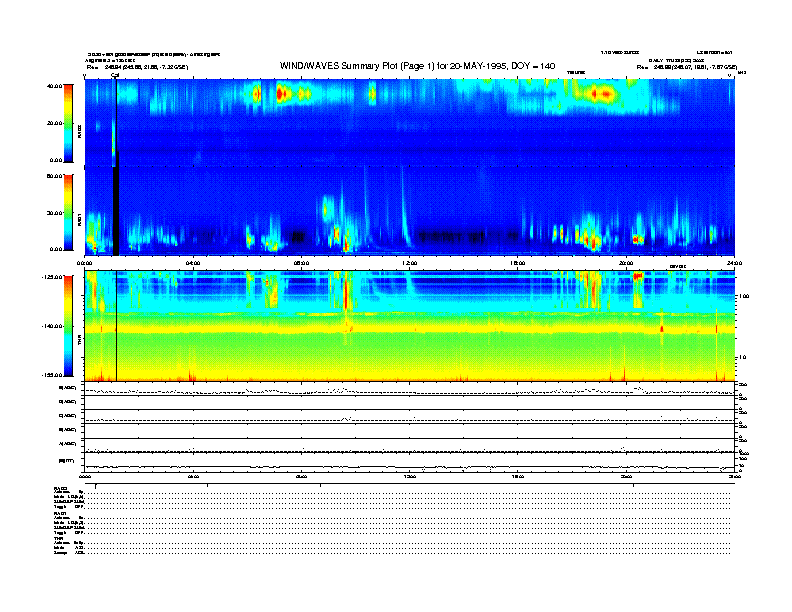
Task: Click "24:00" tick below the RAD1 spectrogram
Action: 734,263
